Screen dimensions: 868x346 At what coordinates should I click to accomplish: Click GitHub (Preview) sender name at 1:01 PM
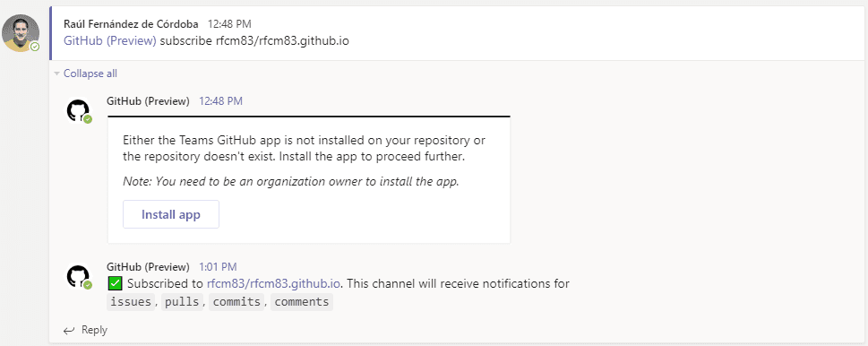click(148, 266)
